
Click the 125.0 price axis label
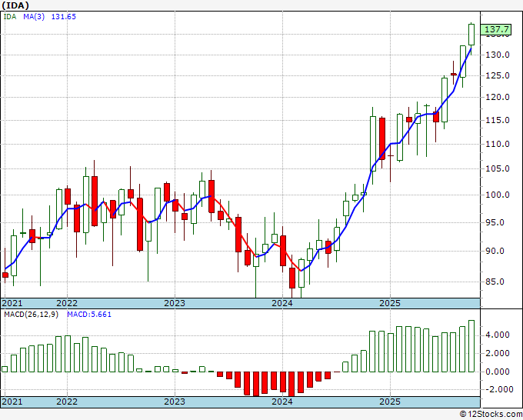pos(498,75)
